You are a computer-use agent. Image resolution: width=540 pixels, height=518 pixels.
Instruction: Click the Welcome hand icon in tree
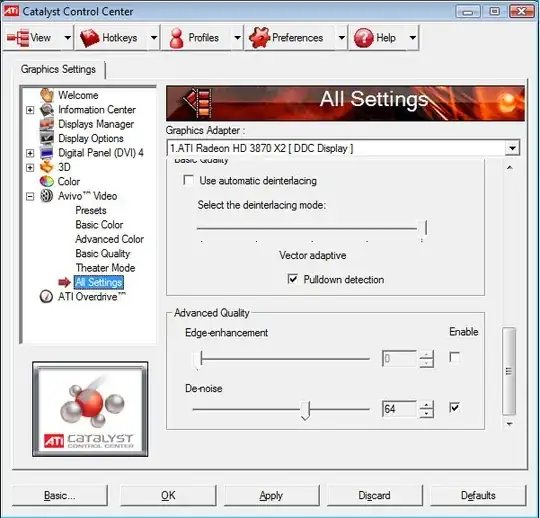point(46,95)
